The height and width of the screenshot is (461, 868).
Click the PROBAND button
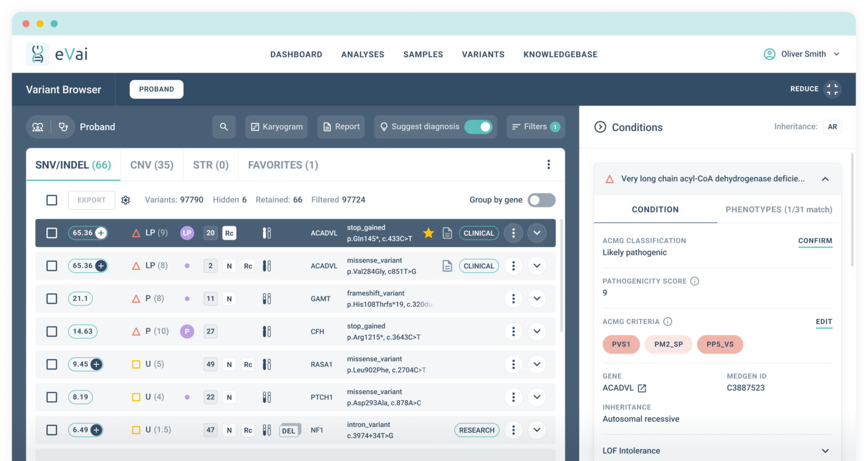(156, 89)
